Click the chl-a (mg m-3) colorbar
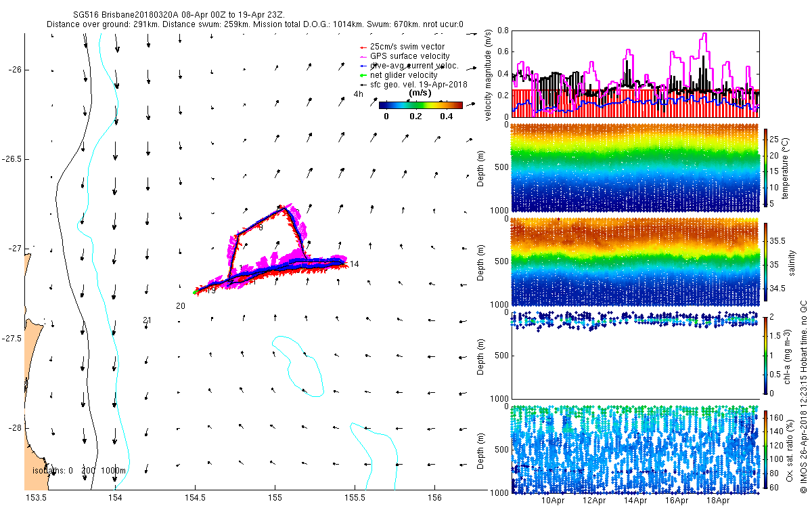This screenshot has width=812, height=508. 765,356
